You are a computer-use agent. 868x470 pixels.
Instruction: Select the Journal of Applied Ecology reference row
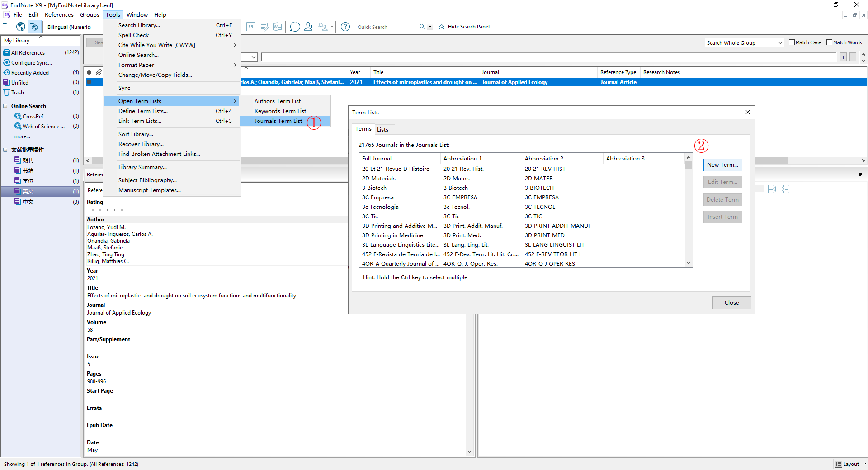(476, 82)
